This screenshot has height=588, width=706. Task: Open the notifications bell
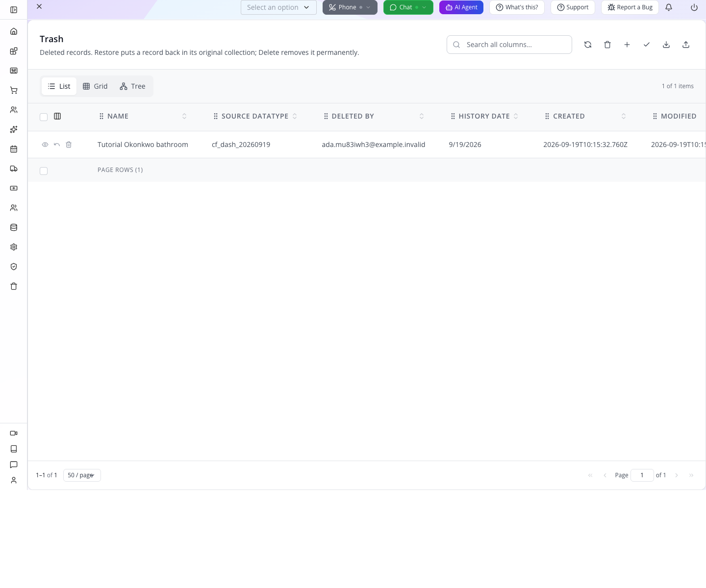pos(669,7)
